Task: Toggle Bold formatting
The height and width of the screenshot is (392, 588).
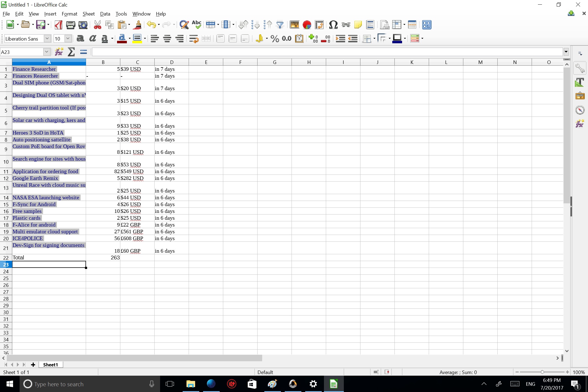Action: pyautogui.click(x=80, y=39)
